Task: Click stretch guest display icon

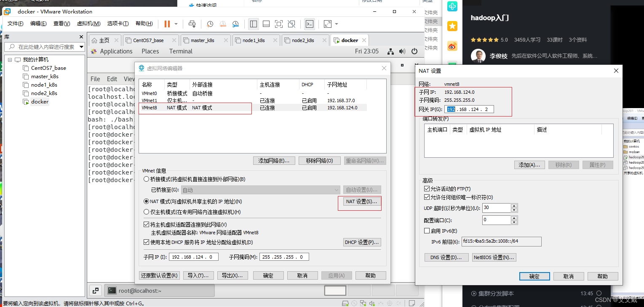Action: pyautogui.click(x=327, y=24)
